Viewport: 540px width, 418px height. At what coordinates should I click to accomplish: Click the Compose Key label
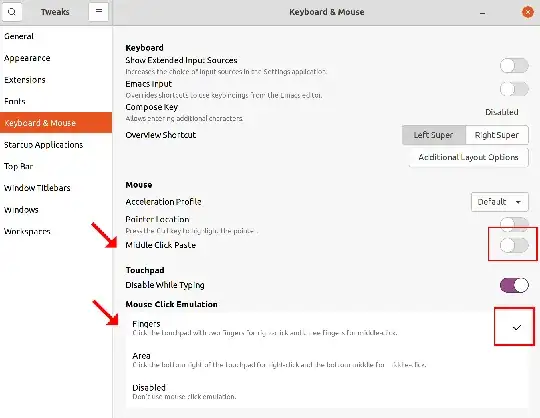tap(152, 107)
